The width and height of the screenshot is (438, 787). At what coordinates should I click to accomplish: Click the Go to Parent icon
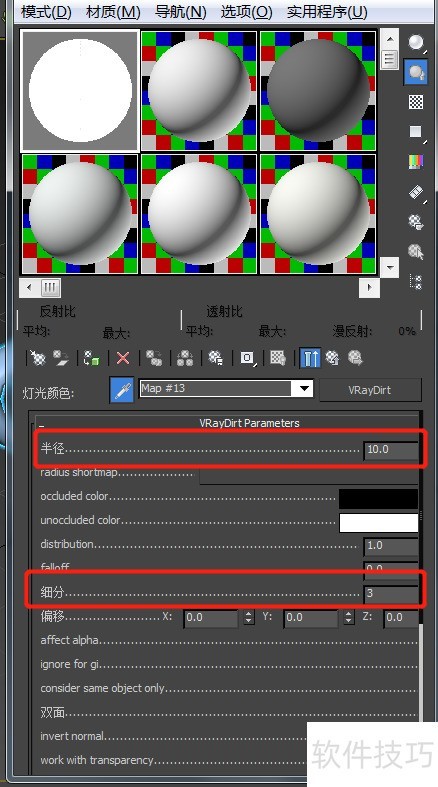click(333, 358)
